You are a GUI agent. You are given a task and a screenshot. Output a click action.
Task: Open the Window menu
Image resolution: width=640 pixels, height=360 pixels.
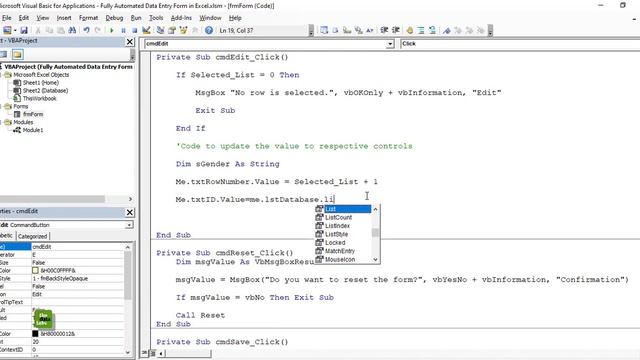(x=210, y=18)
